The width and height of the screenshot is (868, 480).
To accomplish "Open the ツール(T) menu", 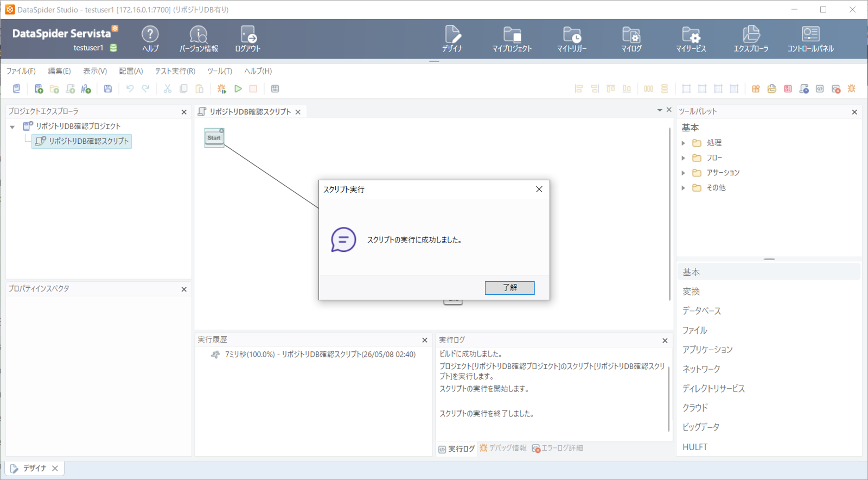I will point(220,71).
